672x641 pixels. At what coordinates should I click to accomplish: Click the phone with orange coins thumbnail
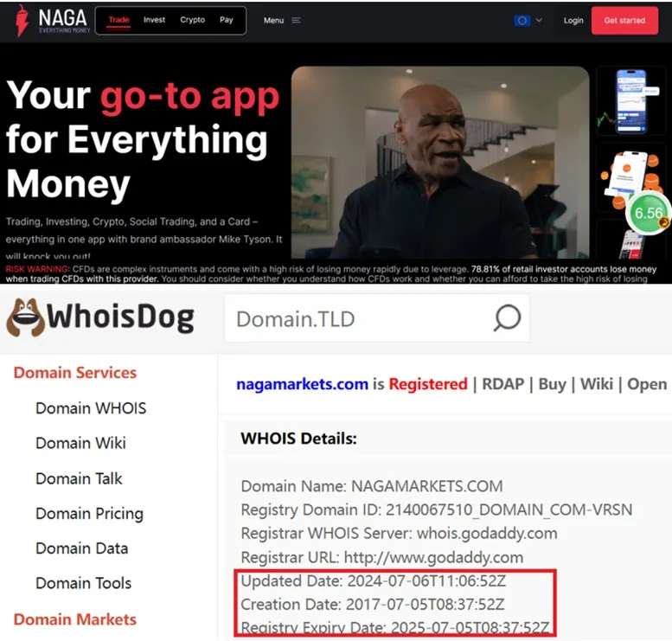(630, 178)
